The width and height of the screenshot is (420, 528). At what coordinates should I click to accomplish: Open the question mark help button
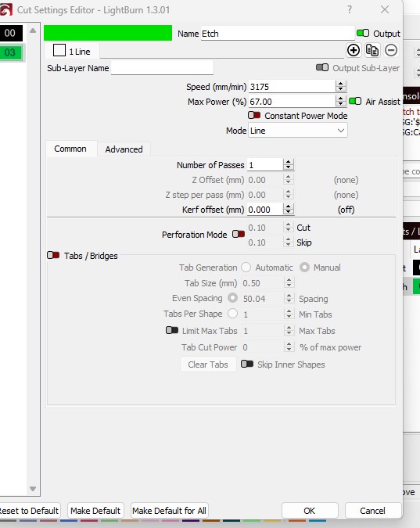(x=350, y=9)
